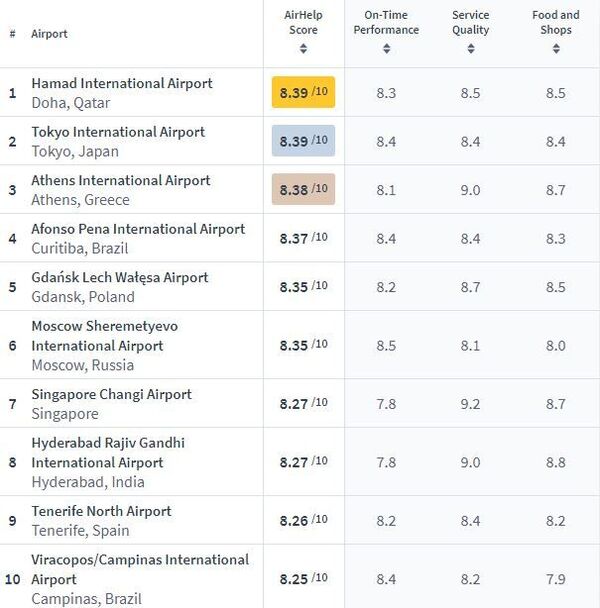This screenshot has height=608, width=600.
Task: Open Viracopos/Campinas International Airport entry
Action: pos(140,569)
